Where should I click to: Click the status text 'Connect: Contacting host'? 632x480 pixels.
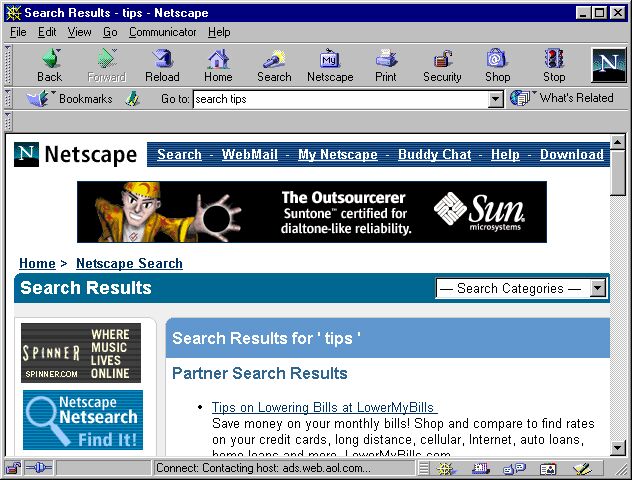[x=263, y=468]
